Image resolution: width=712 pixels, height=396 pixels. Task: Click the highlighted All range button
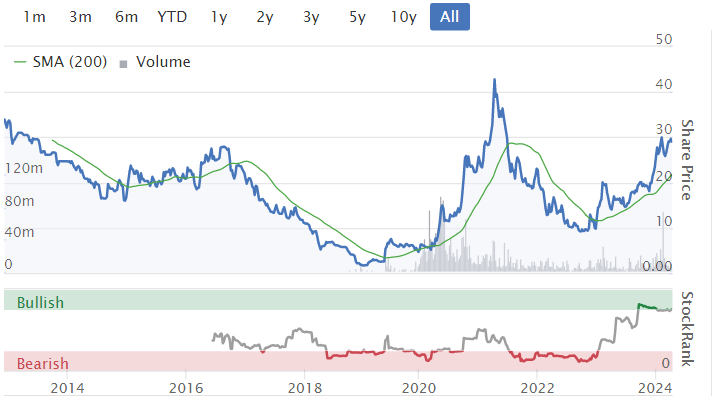(450, 17)
